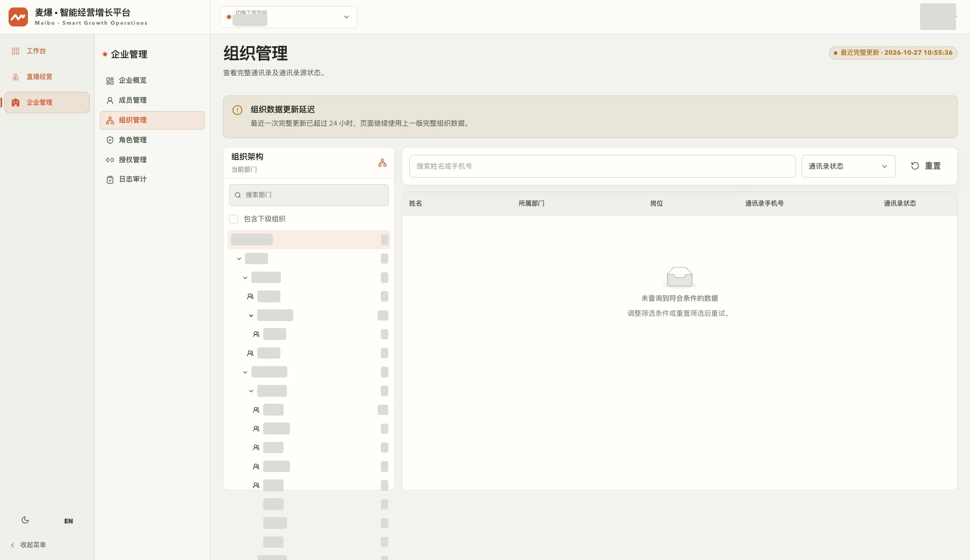The width and height of the screenshot is (970, 560).
Task: Click the 最近完整更新 timestamp badge
Action: click(x=893, y=53)
